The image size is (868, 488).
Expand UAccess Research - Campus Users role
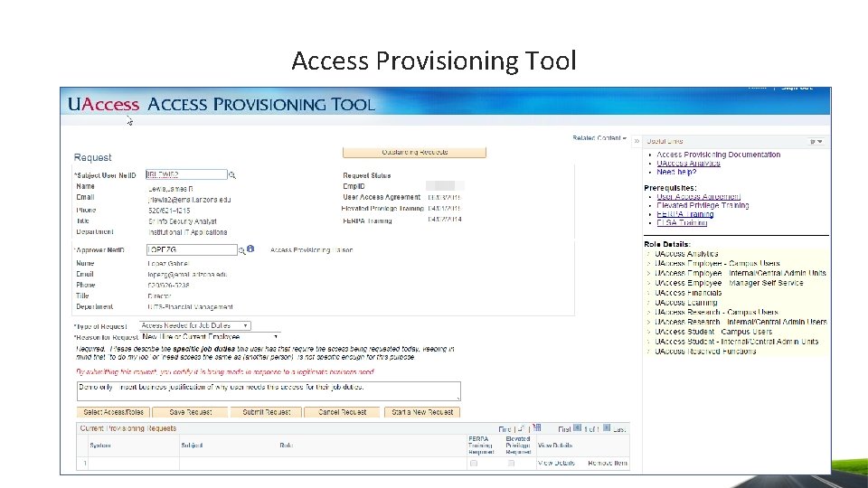(x=649, y=312)
